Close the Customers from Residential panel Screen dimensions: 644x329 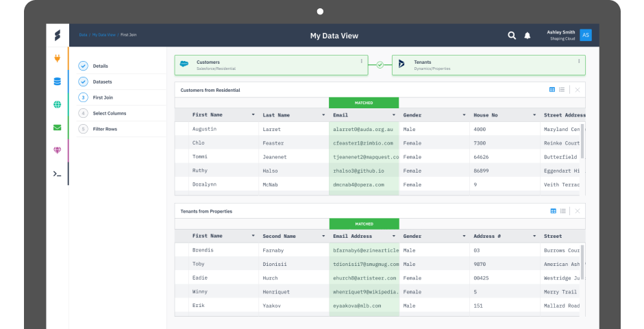click(578, 90)
